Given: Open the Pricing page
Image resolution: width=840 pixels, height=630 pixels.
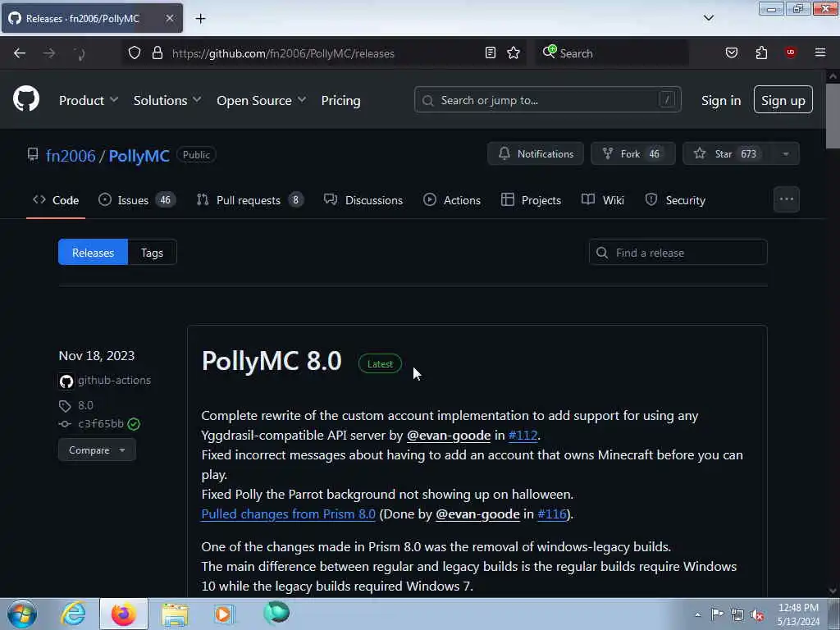Looking at the screenshot, I should click(340, 100).
